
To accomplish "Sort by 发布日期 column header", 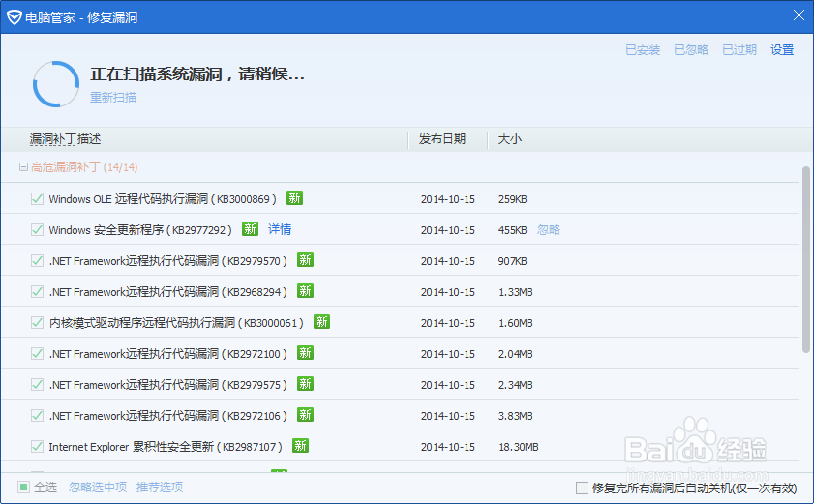I will point(442,139).
